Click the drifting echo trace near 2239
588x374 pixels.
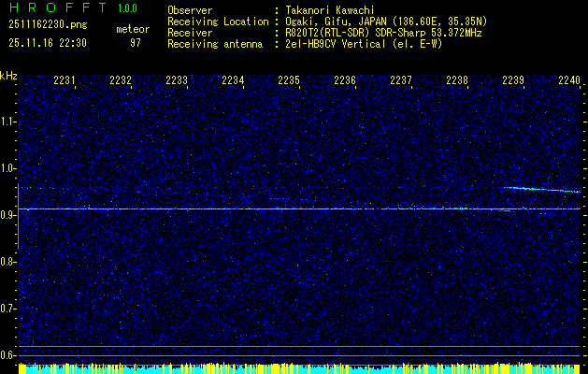542,190
